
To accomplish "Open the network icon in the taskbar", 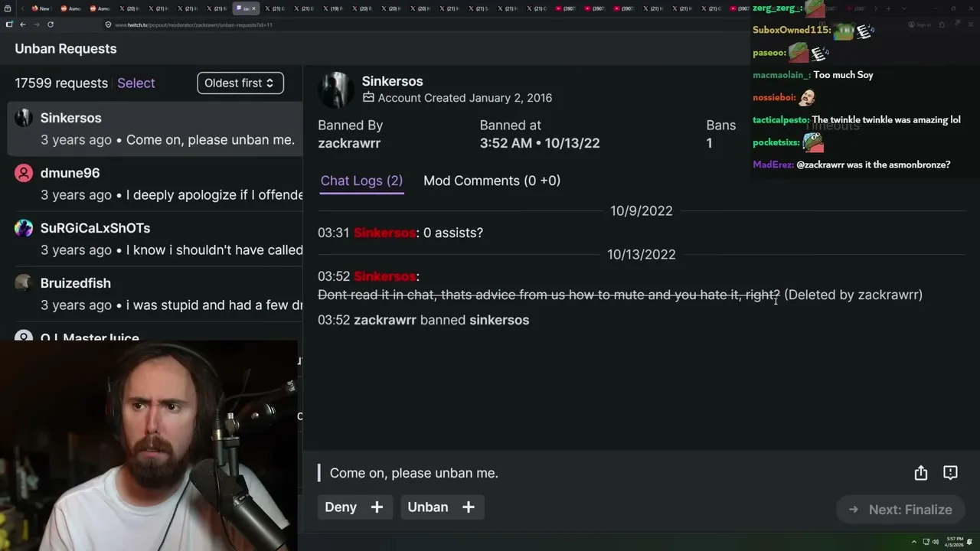I will pyautogui.click(x=926, y=542).
